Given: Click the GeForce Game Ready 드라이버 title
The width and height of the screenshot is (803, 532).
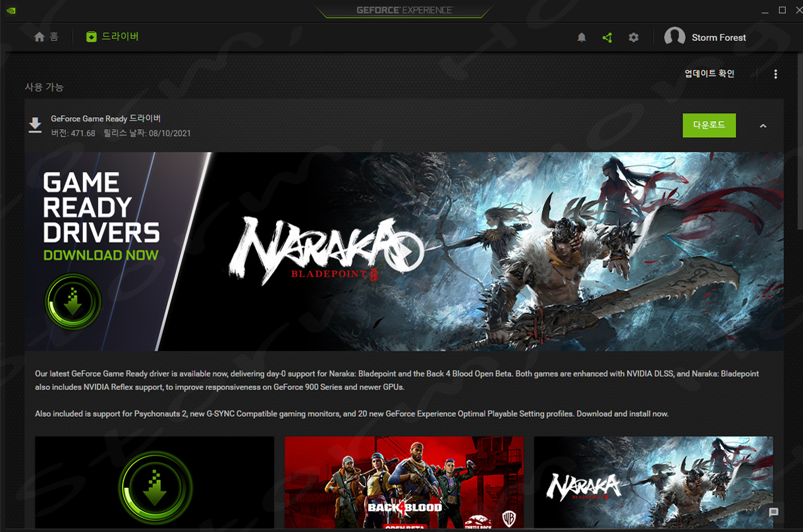Looking at the screenshot, I should click(x=105, y=119).
